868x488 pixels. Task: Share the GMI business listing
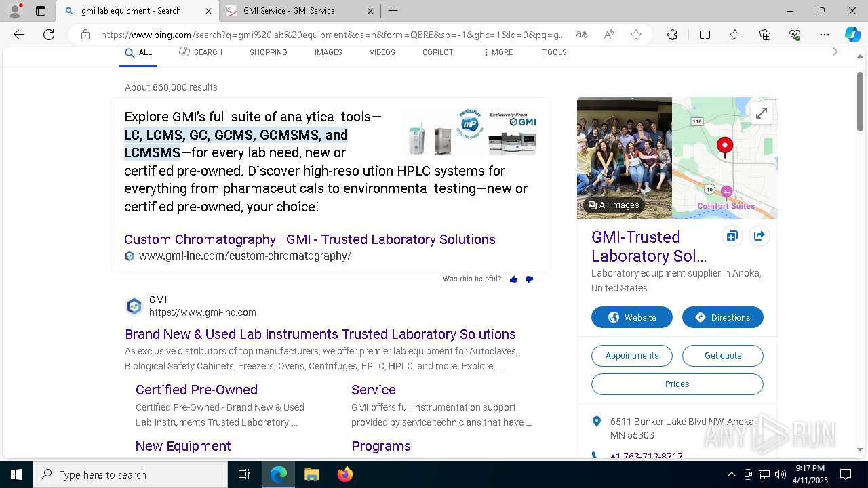pos(759,237)
